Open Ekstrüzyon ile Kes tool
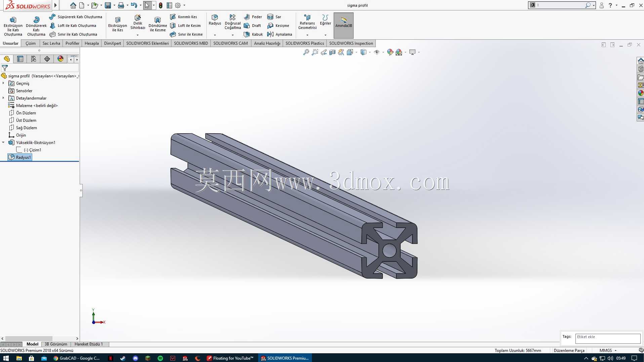 tap(118, 24)
